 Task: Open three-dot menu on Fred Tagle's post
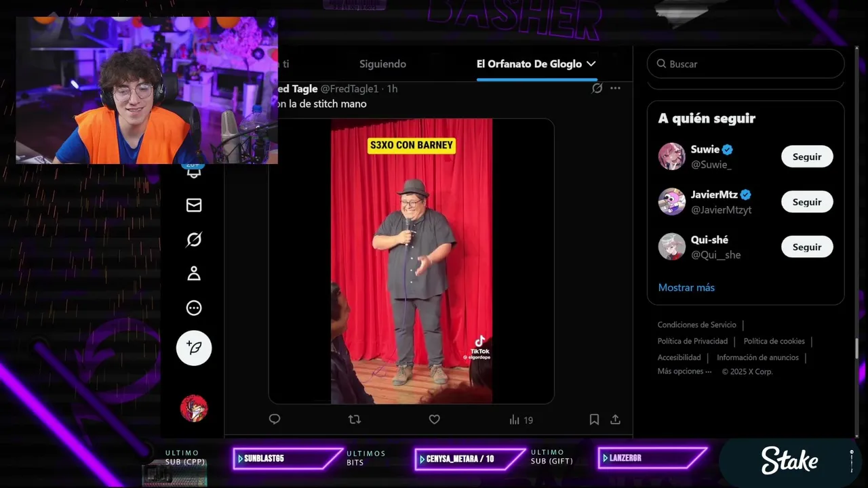pyautogui.click(x=615, y=88)
